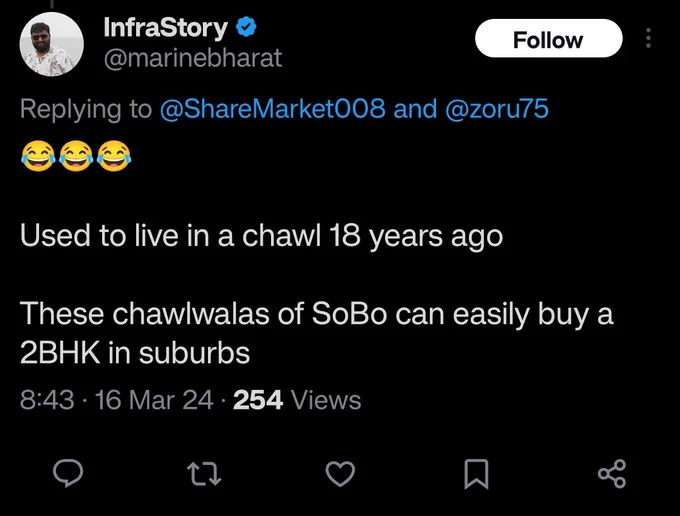Open InfraStory's profile picture
The width and height of the screenshot is (680, 516).
point(52,44)
